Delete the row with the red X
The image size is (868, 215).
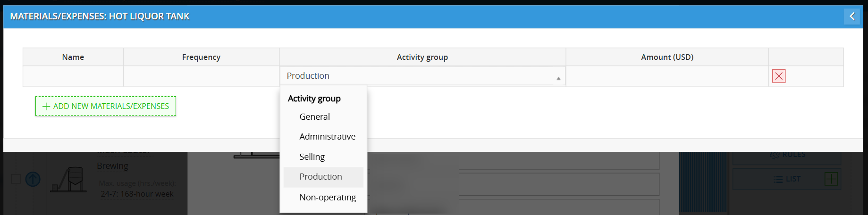point(778,76)
